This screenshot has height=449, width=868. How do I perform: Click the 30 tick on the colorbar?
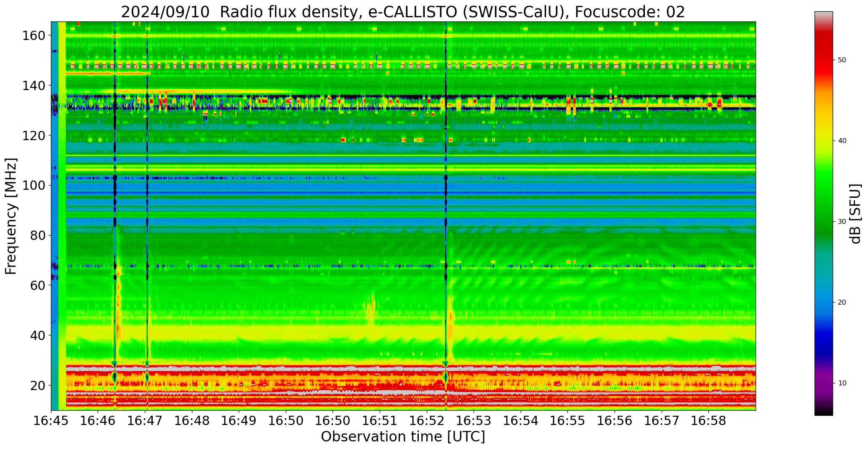click(842, 222)
